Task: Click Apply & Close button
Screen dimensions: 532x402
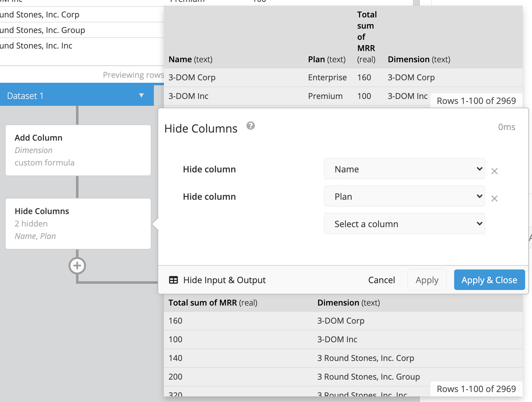Action: coord(489,280)
